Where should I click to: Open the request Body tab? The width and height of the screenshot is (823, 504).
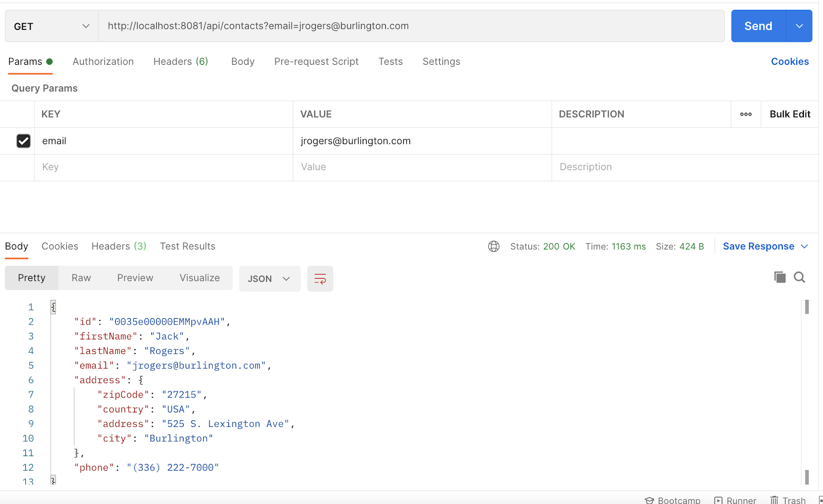[243, 62]
